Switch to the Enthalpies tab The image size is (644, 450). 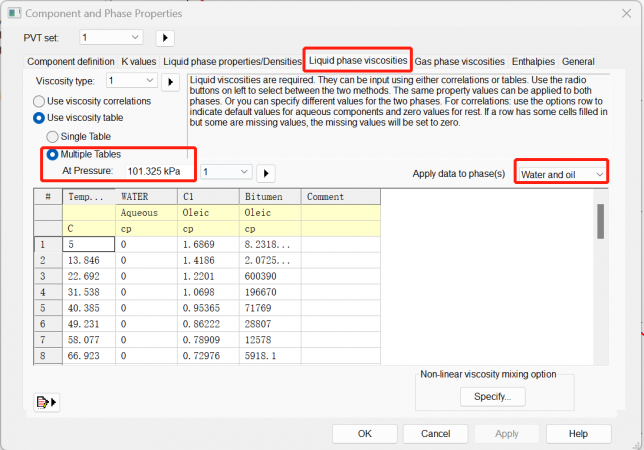tap(534, 61)
